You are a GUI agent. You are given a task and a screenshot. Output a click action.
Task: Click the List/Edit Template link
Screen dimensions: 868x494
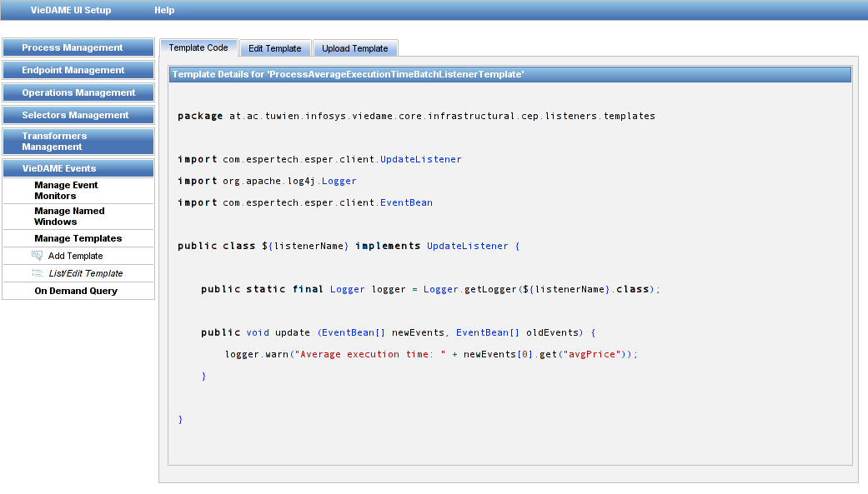[x=86, y=273]
